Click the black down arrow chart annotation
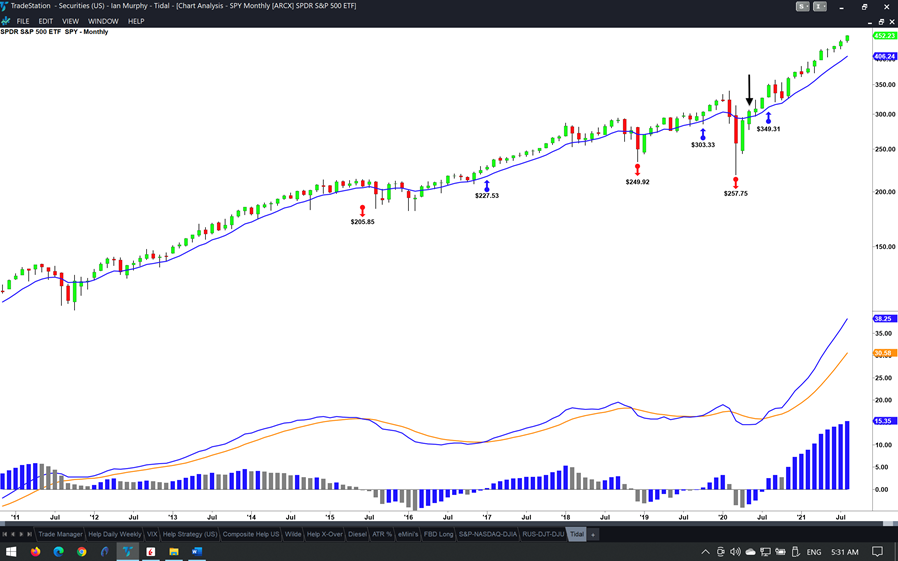Viewport: 898px width, 561px height. point(750,89)
